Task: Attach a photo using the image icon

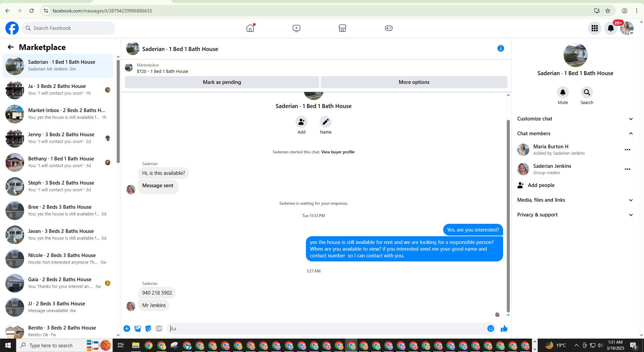Action: [138, 329]
